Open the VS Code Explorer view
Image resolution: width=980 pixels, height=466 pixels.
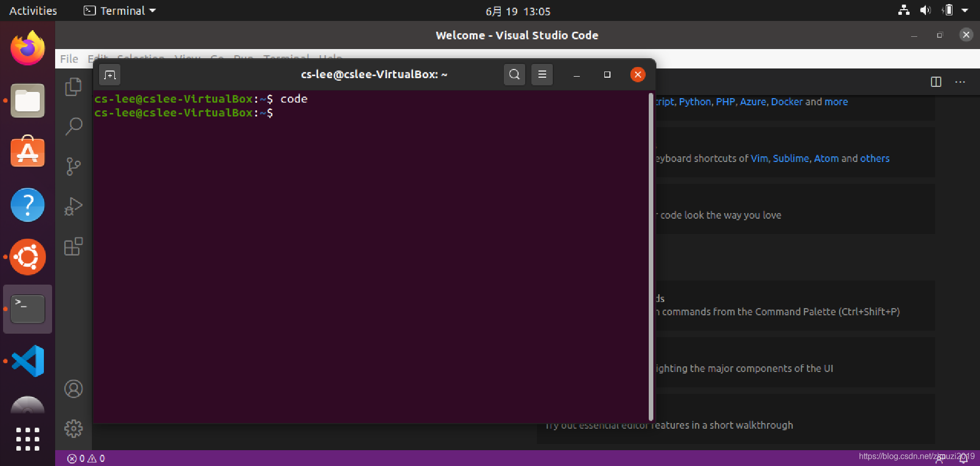coord(73,87)
